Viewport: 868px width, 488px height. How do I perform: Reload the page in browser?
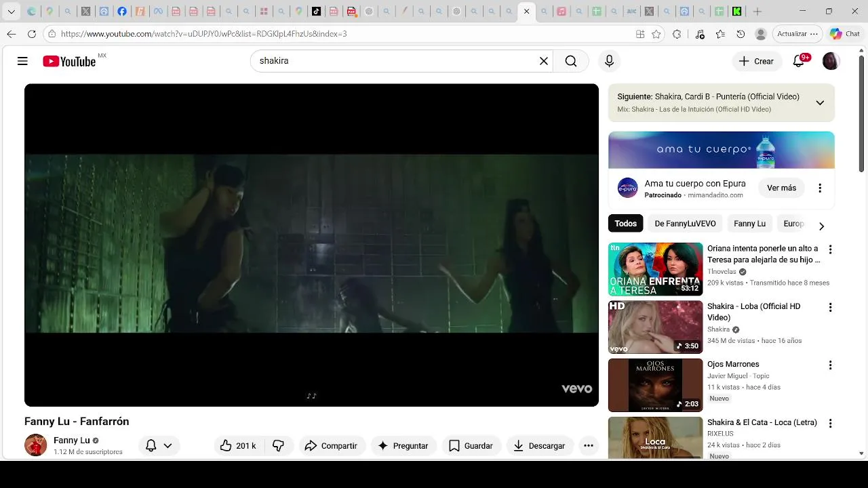32,33
